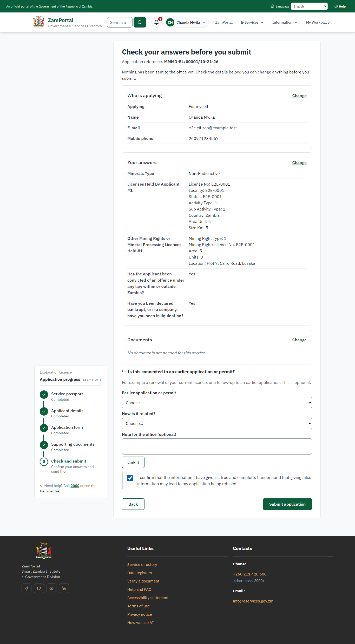Click the globe Language icon

(272, 6)
